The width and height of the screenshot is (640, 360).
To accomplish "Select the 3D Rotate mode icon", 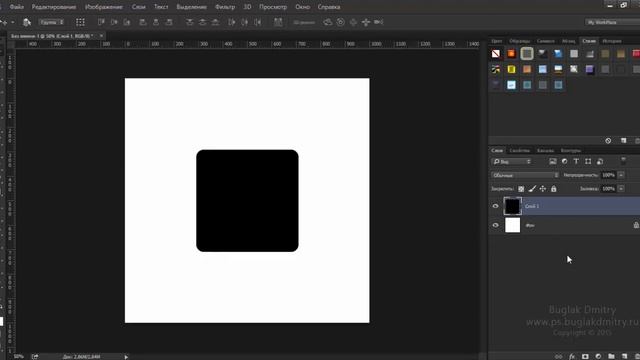I will [x=328, y=22].
